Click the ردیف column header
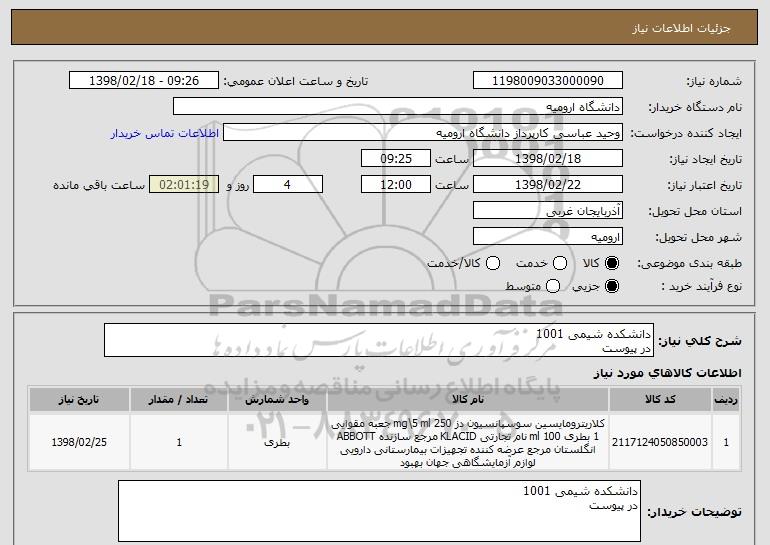The image size is (770, 545). (x=726, y=399)
